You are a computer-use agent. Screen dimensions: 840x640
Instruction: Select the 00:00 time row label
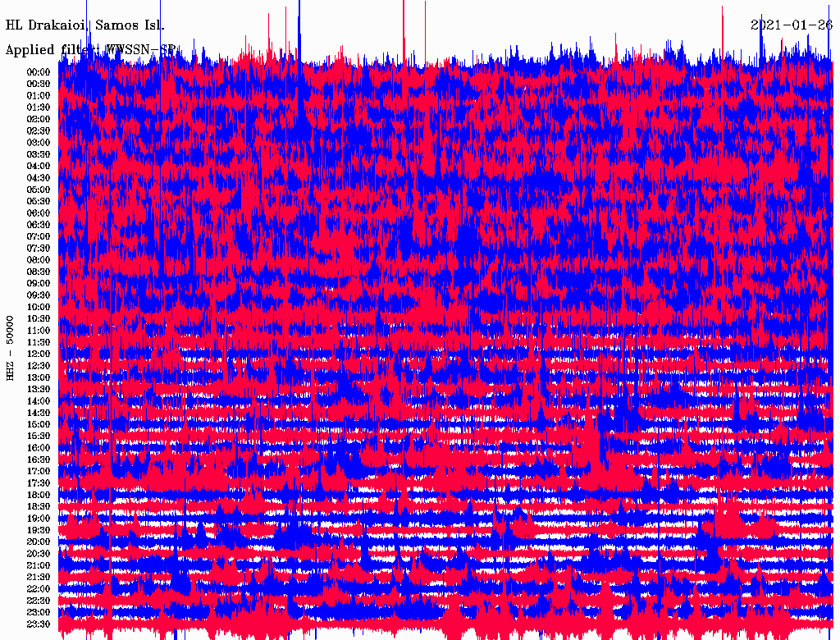pyautogui.click(x=39, y=71)
